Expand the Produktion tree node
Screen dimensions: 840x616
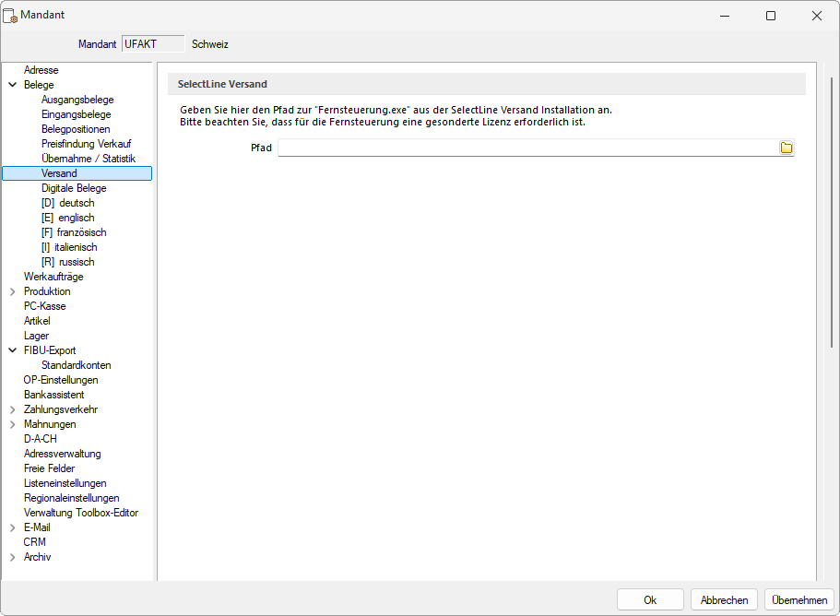point(13,291)
